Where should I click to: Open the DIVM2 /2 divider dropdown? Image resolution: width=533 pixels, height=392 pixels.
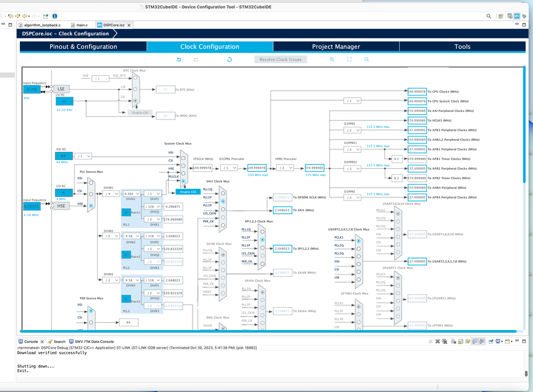point(111,236)
